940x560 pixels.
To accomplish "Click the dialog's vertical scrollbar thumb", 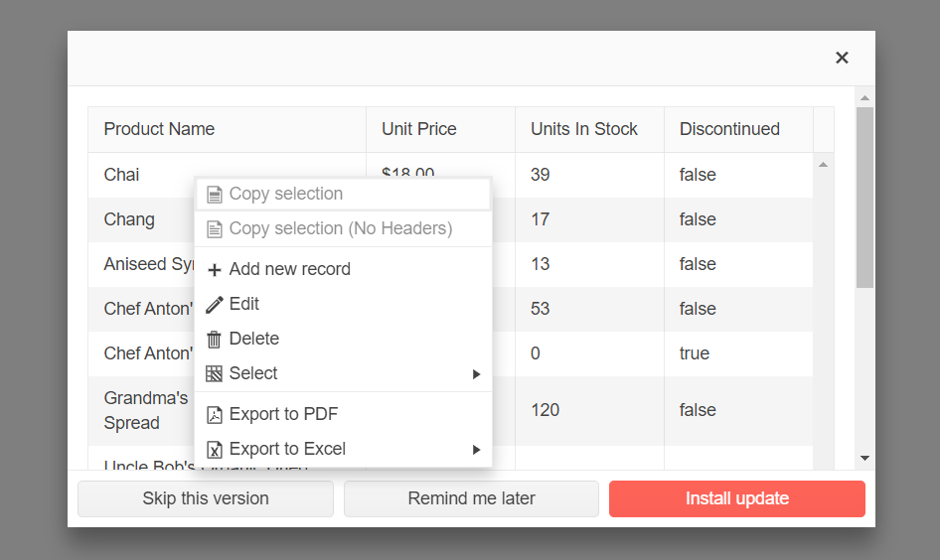I will [x=864, y=197].
